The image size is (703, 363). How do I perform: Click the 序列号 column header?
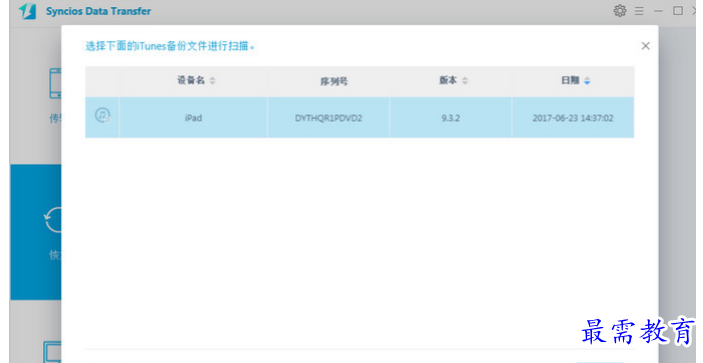pyautogui.click(x=334, y=82)
